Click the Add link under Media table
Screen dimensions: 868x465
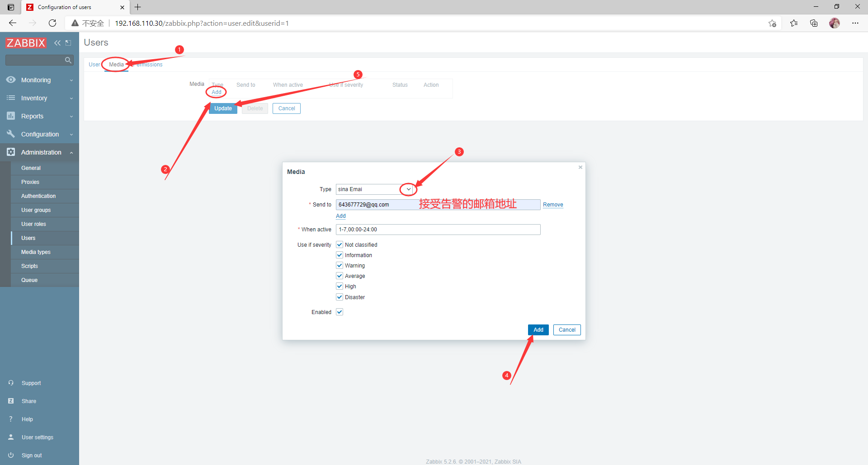coord(217,92)
